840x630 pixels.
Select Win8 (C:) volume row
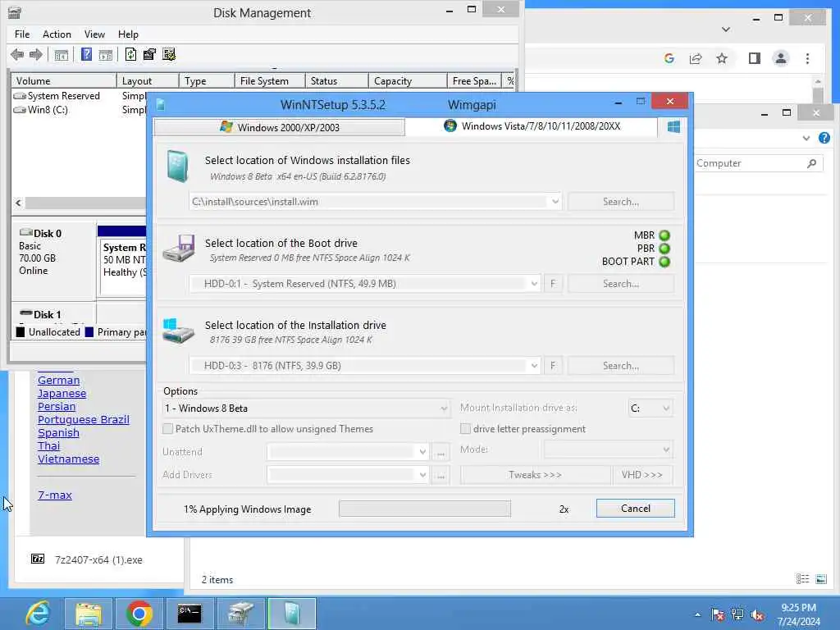[79, 110]
